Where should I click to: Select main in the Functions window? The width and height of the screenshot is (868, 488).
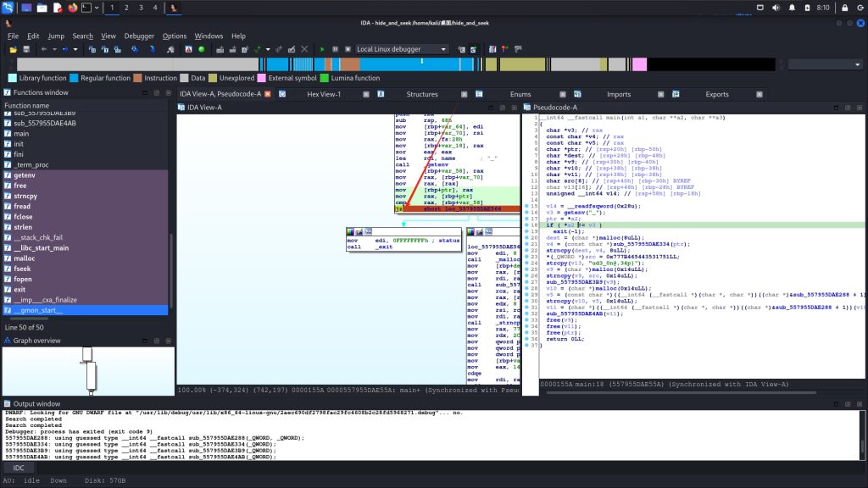click(x=86, y=133)
